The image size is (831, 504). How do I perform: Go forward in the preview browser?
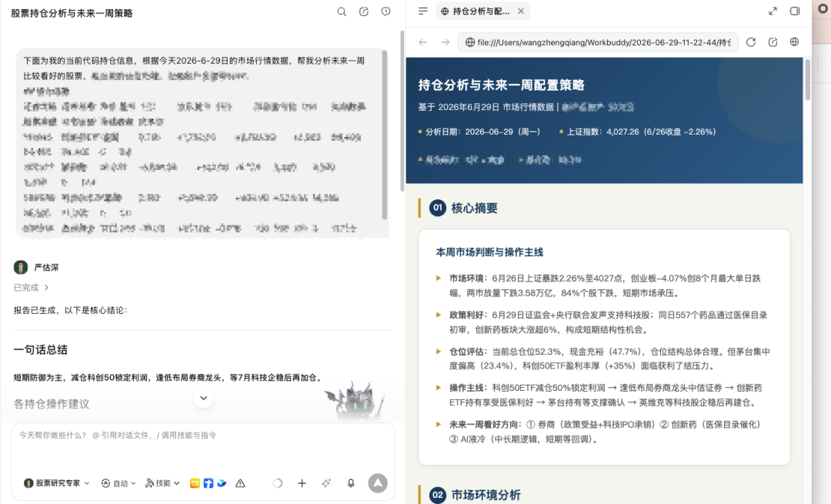pos(446,42)
